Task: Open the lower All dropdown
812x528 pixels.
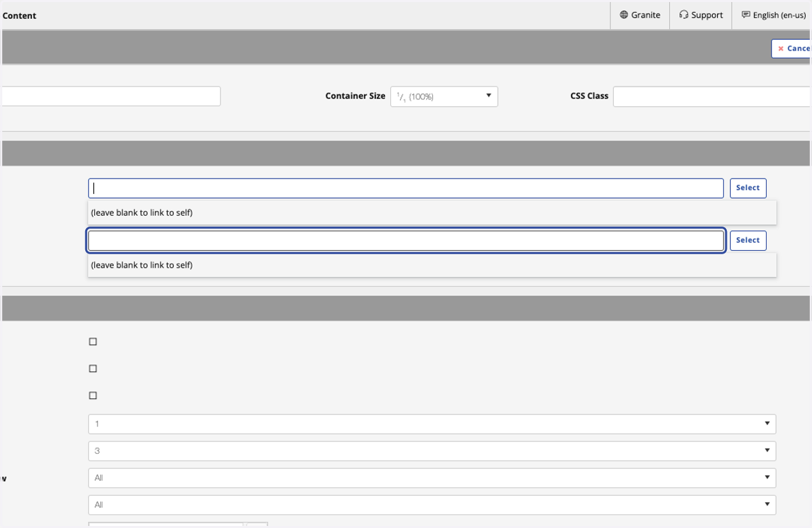Action: [x=432, y=505]
